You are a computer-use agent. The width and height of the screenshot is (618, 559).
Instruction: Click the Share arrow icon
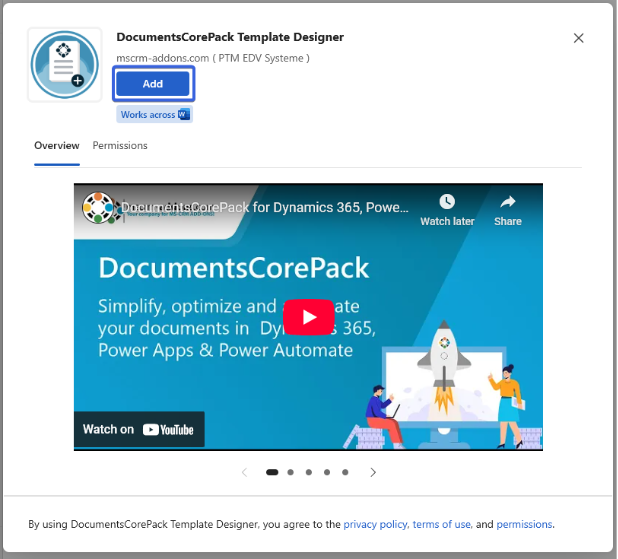tap(508, 202)
